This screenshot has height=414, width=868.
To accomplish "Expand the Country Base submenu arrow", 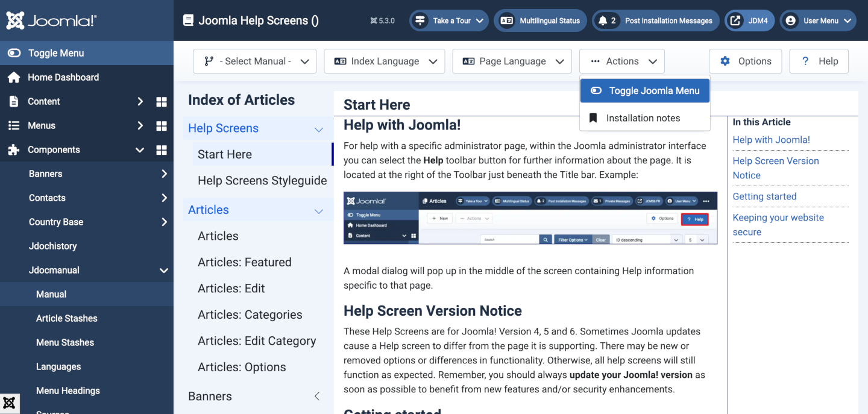I will [164, 222].
